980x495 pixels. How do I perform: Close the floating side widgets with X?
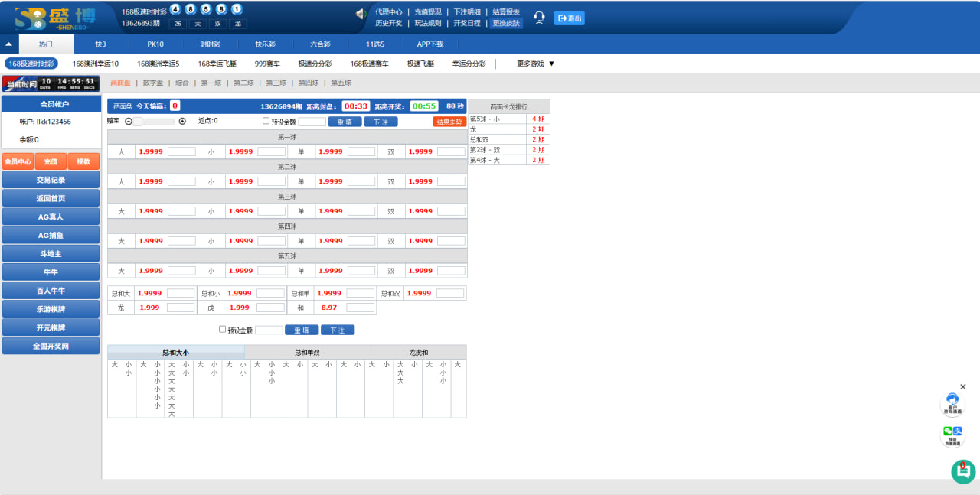point(963,387)
